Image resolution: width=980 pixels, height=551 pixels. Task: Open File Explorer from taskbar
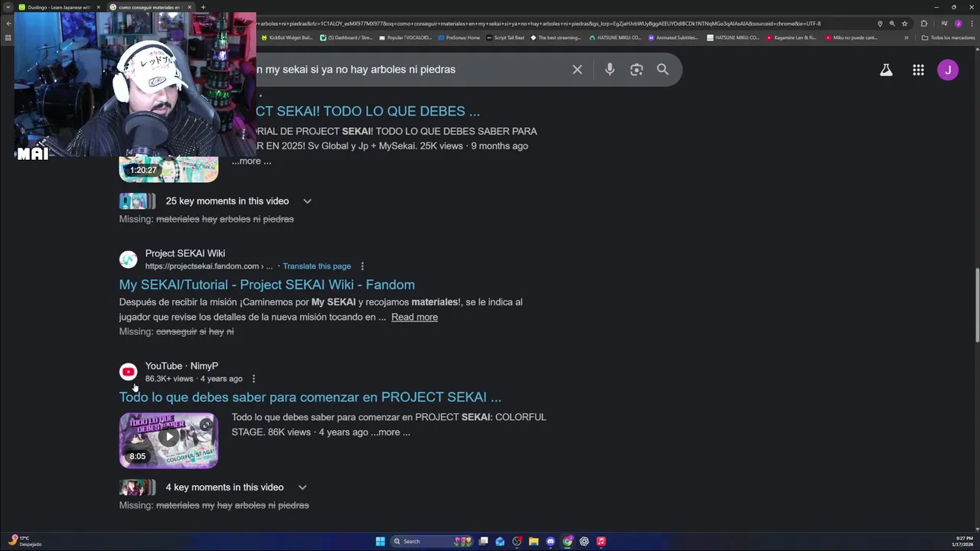534,541
